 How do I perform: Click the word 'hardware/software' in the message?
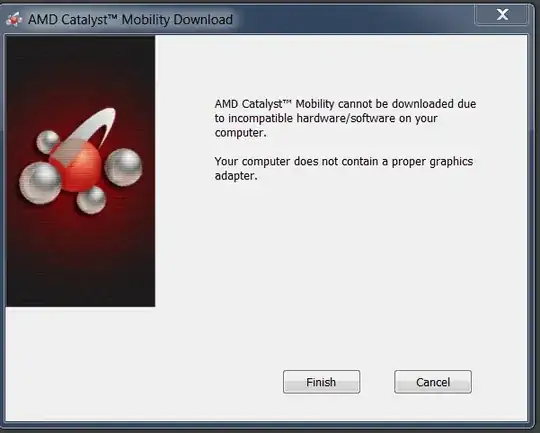point(346,118)
